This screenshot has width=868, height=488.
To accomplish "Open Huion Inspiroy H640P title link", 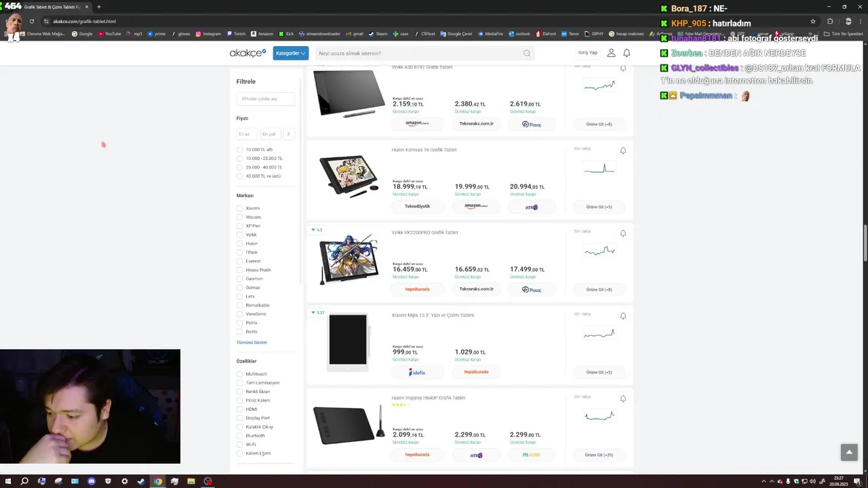I will [429, 398].
